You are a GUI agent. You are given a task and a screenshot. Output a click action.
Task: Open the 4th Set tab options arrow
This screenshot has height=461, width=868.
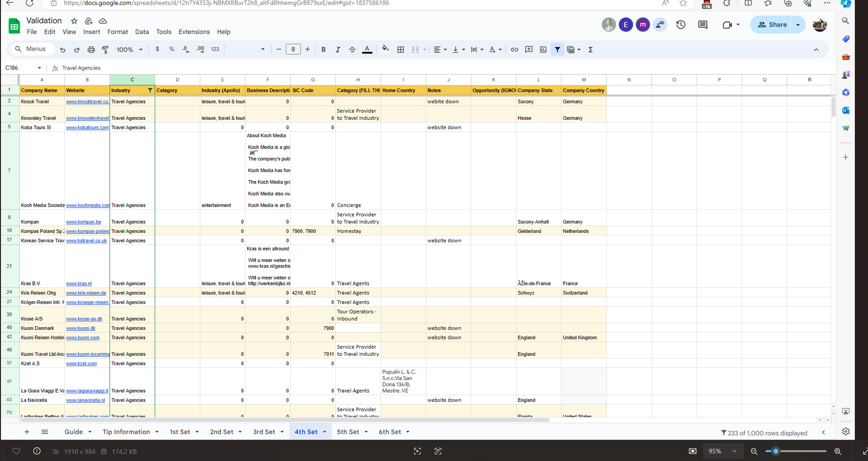point(325,432)
